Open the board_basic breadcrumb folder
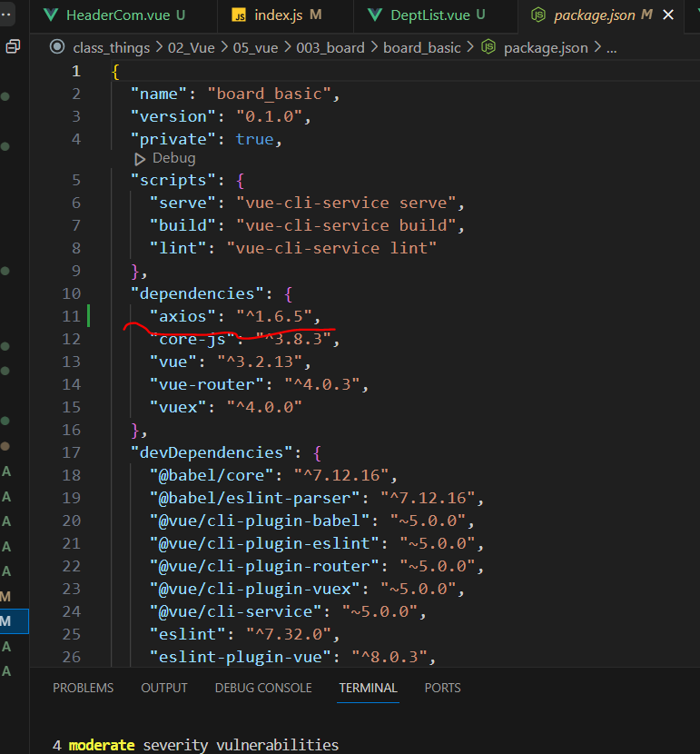 pyautogui.click(x=422, y=47)
